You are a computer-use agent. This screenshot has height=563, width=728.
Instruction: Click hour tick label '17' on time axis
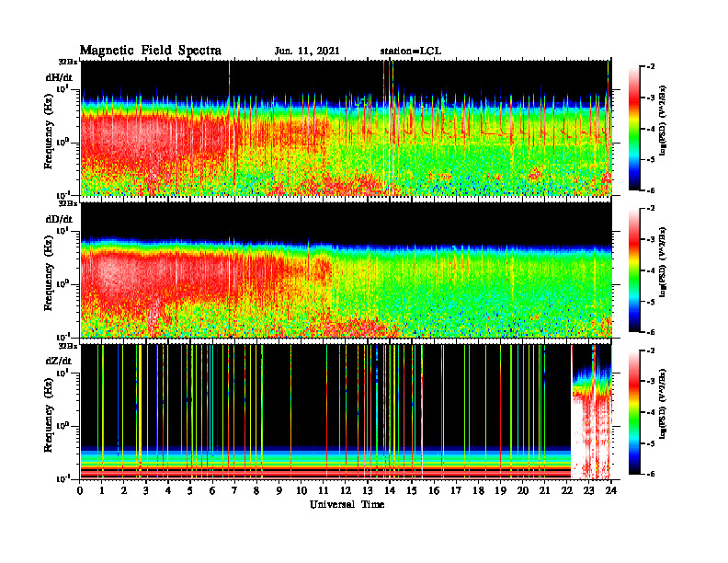coord(456,490)
